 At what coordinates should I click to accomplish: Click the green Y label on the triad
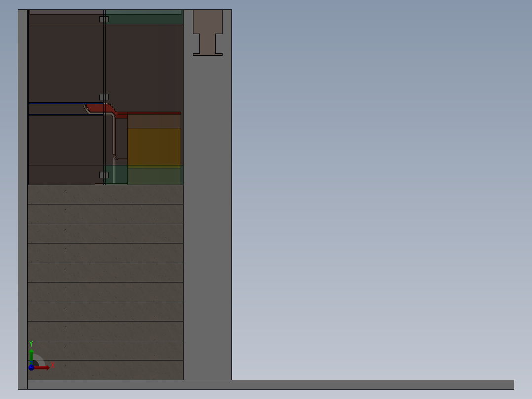(x=31, y=343)
